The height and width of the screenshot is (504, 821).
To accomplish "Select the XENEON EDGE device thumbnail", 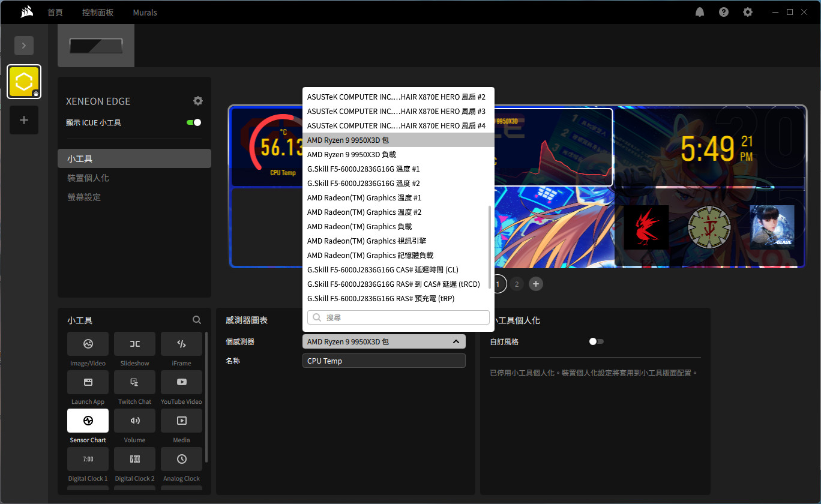I will pos(96,46).
